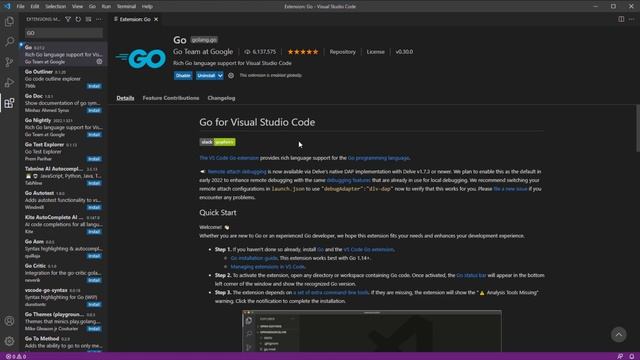Viewport: 640px width, 360px height.
Task: Install the Go Critic extension
Action: 94,280
